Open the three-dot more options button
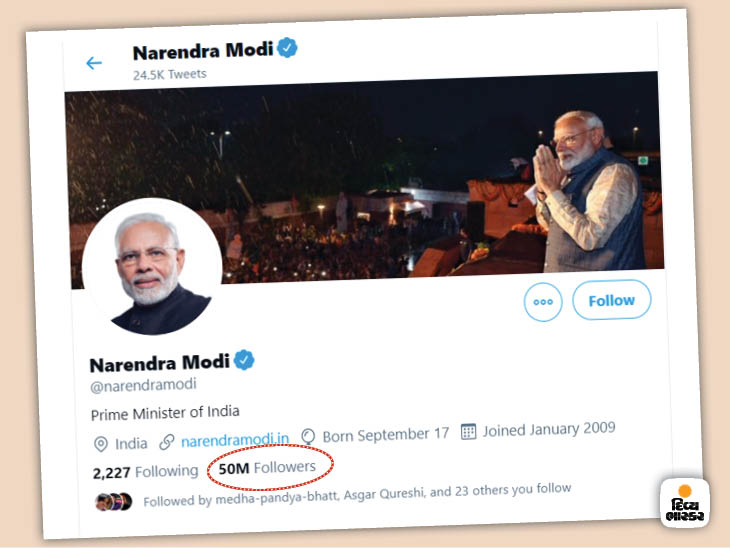This screenshot has width=730, height=548. tap(543, 302)
